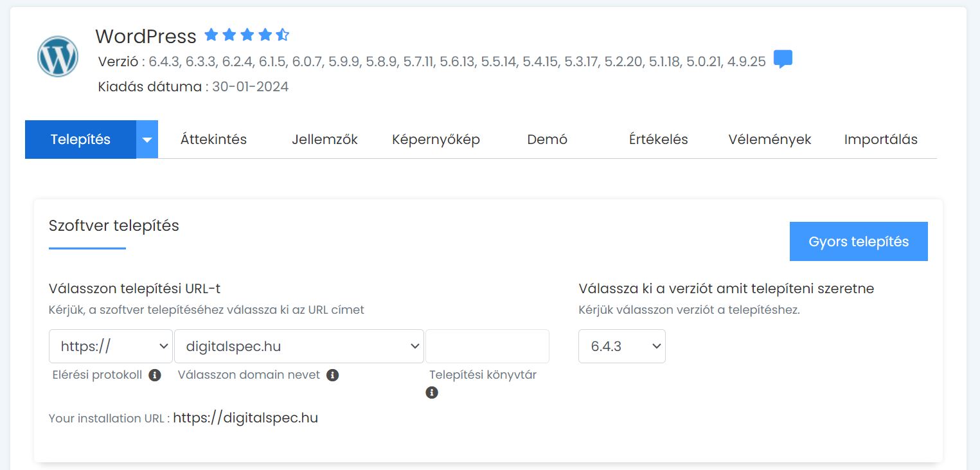Open the 6.4.3 version selector
The width and height of the screenshot is (980, 470).
[x=621, y=347]
